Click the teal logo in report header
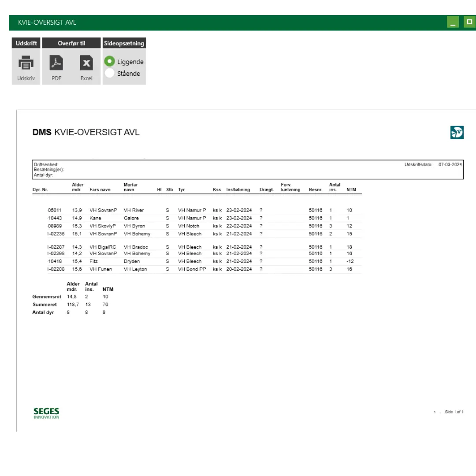 click(457, 132)
